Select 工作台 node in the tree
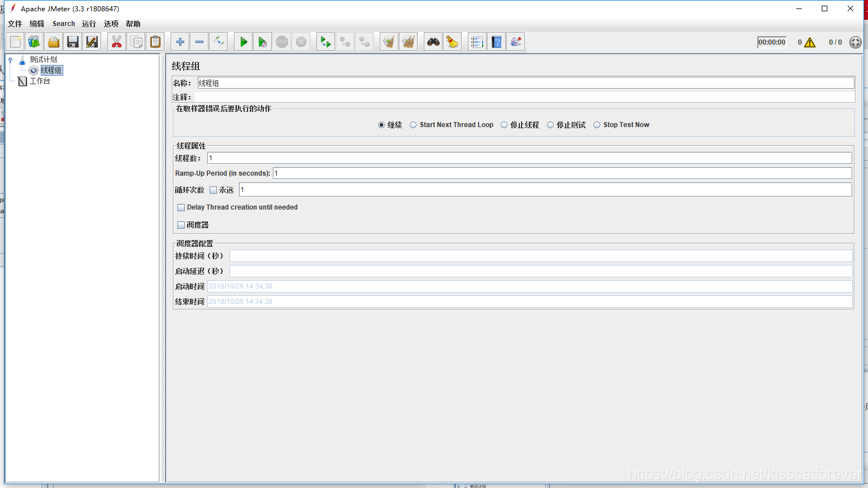This screenshot has height=488, width=868. pos(40,81)
